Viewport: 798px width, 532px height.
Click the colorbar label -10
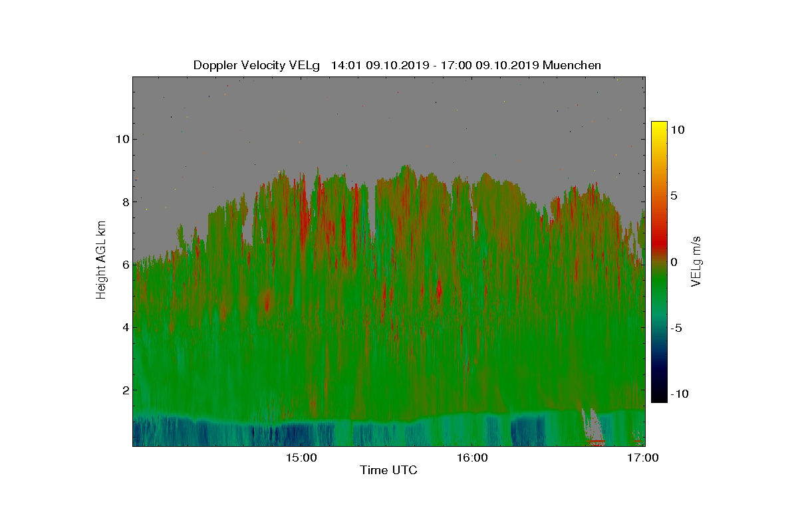click(678, 394)
